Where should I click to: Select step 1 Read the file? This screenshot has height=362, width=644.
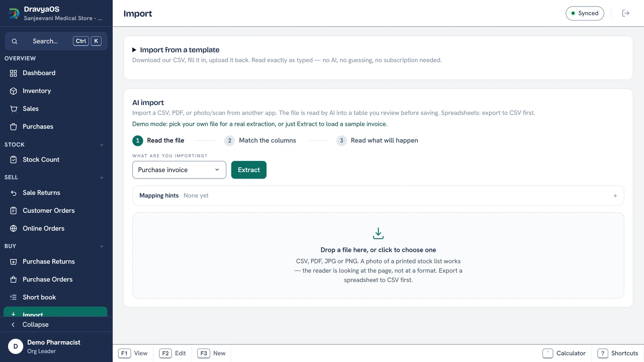[x=158, y=140]
